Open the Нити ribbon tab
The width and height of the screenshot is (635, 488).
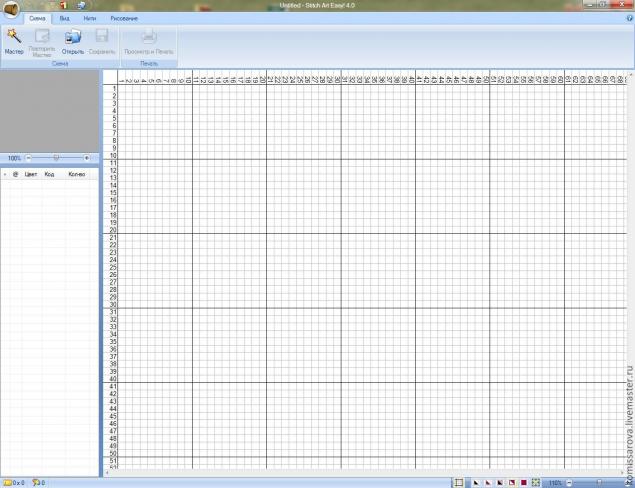pos(89,18)
